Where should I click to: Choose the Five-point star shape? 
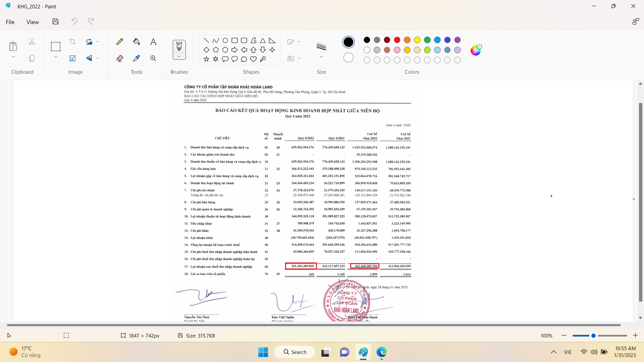point(207,59)
